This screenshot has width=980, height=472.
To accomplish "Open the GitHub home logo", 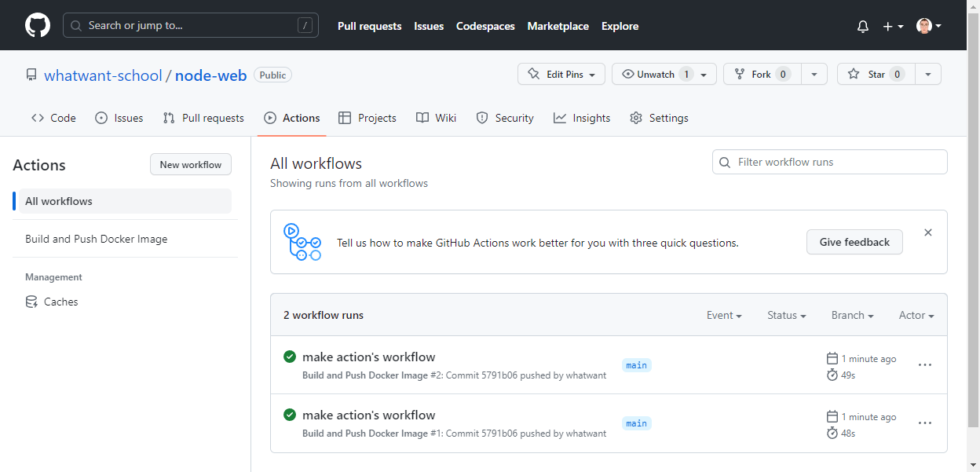I will (x=38, y=25).
